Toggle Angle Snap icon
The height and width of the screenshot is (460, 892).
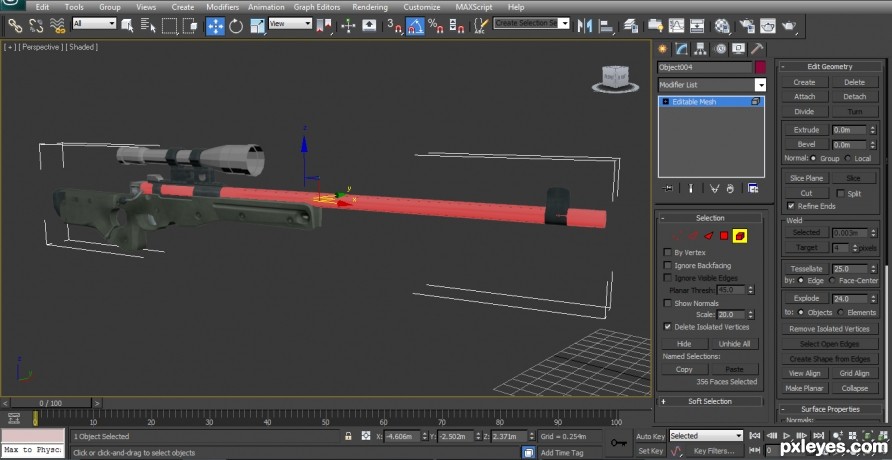(415, 26)
